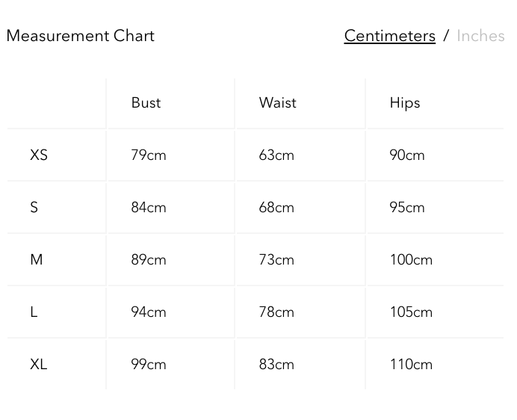
Task: Click the 90cm hips value
Action: point(406,155)
